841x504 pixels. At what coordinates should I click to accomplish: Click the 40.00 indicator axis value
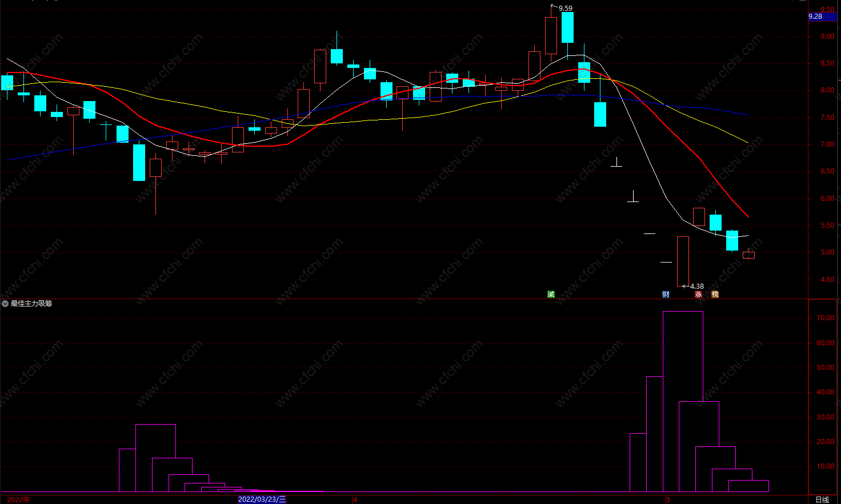click(825, 392)
